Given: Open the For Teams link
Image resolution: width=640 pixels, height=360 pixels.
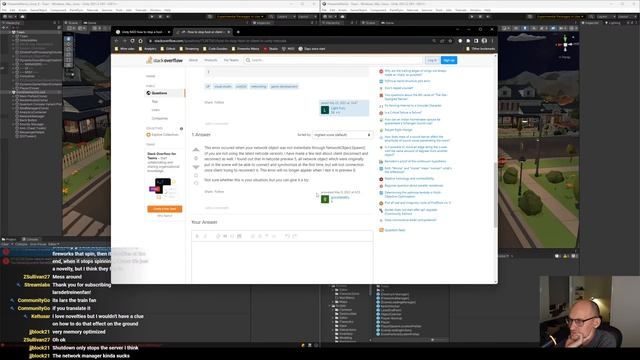Looking at the screenshot, I should (231, 60).
